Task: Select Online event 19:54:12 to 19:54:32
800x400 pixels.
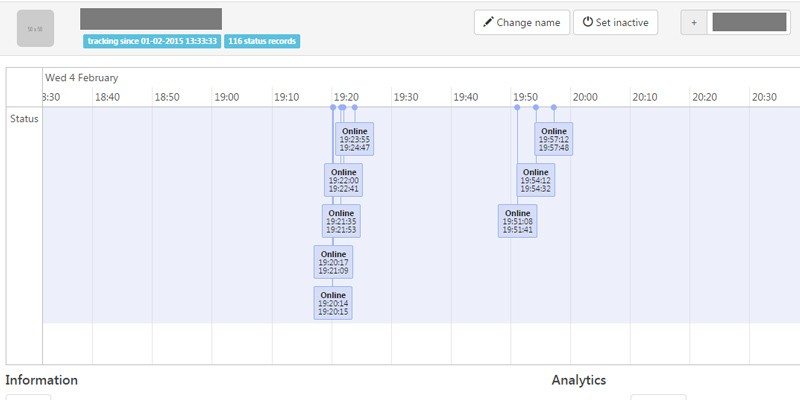Action: [535, 180]
